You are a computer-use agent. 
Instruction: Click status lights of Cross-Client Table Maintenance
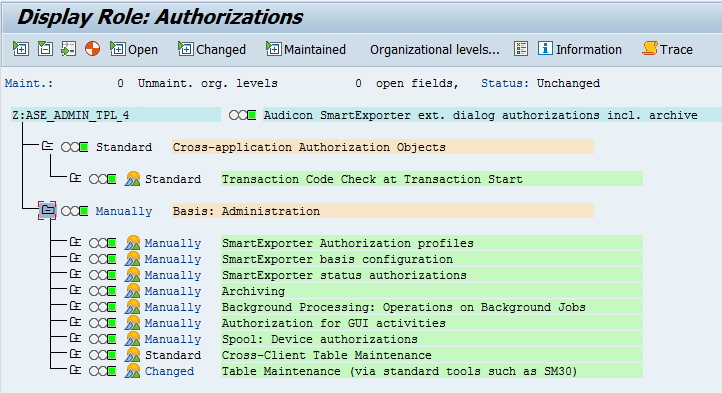[103, 355]
